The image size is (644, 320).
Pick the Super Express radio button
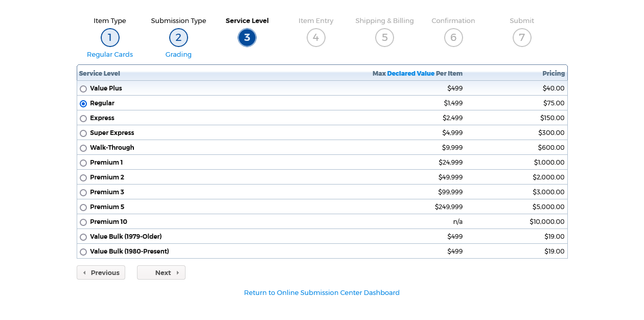tap(83, 133)
